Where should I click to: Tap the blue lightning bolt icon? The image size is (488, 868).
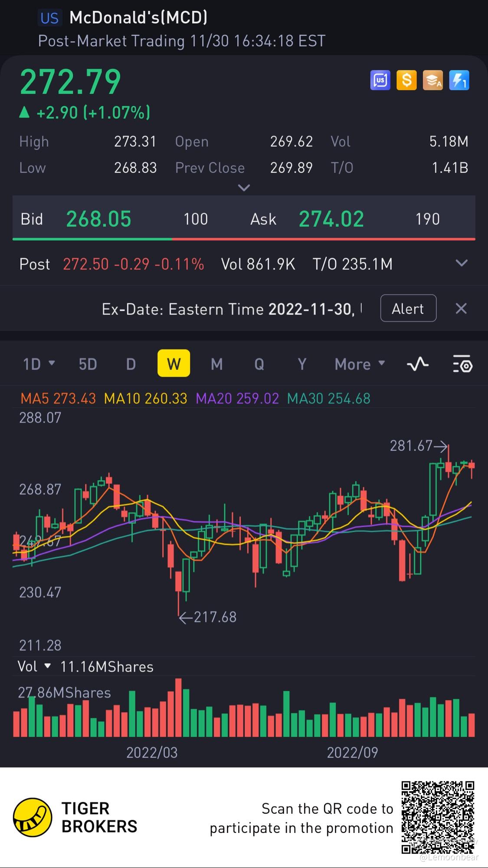(459, 80)
